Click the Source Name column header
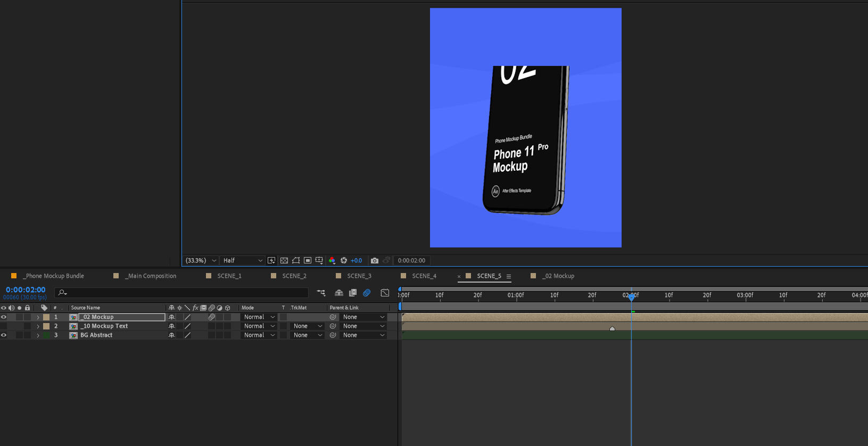Viewport: 868px width, 446px height. pyautogui.click(x=86, y=308)
